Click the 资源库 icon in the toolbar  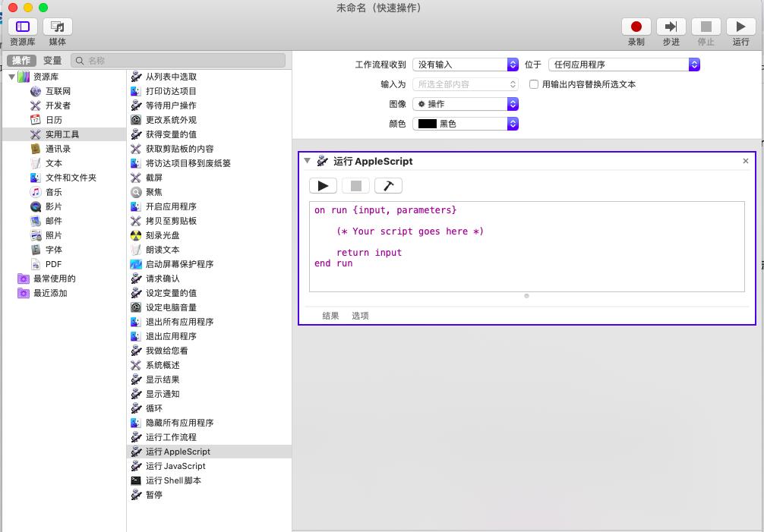point(22,27)
